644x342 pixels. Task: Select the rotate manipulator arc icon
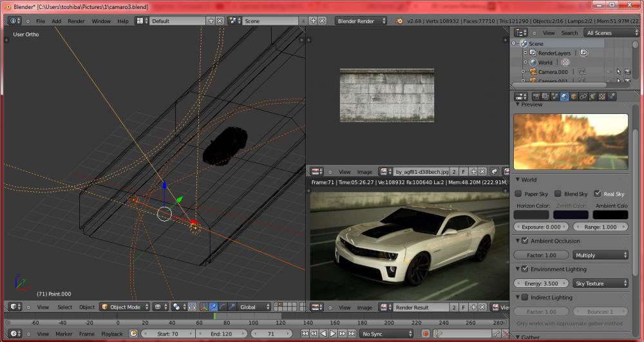[x=222, y=307]
